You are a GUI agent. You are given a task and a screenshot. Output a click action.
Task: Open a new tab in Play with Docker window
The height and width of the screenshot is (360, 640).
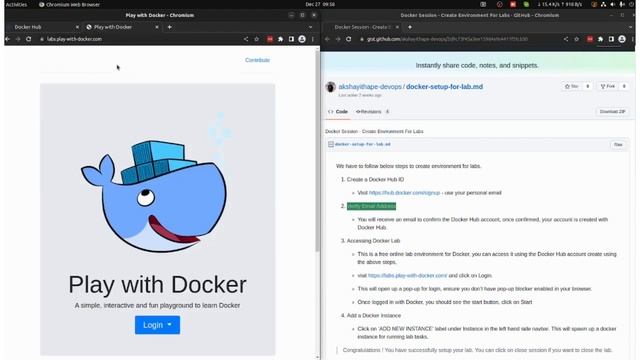(169, 27)
